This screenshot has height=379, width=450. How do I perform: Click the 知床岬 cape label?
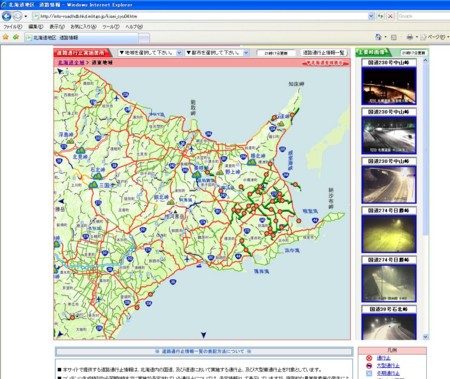coord(297,84)
